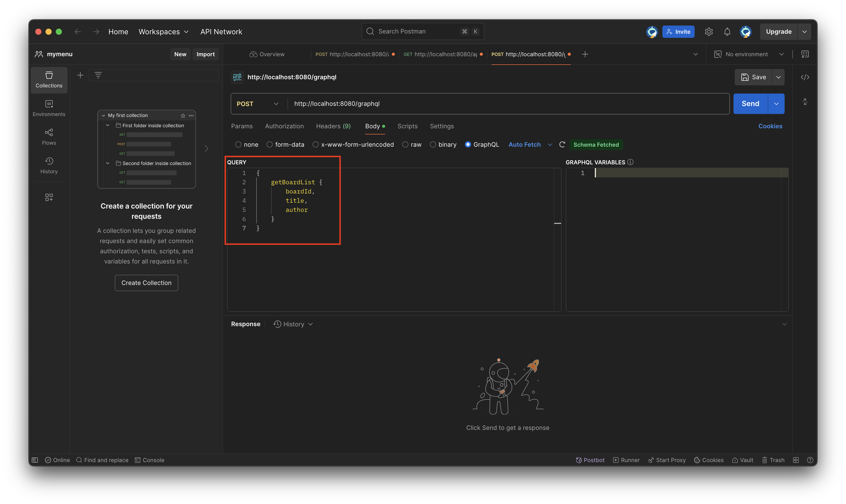The height and width of the screenshot is (504, 846).
Task: Select the none body option
Action: pos(239,145)
